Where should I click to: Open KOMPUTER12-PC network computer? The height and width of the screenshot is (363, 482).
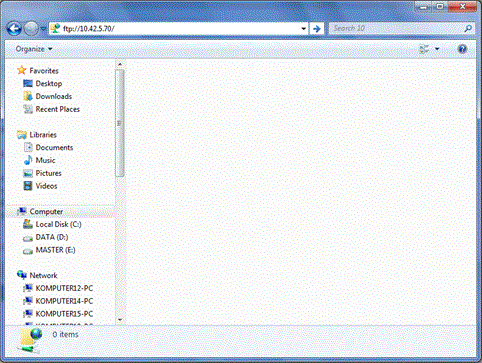click(x=64, y=288)
